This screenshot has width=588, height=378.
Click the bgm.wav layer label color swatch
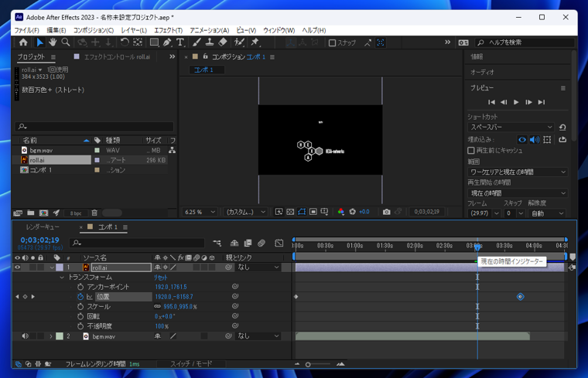(x=60, y=336)
